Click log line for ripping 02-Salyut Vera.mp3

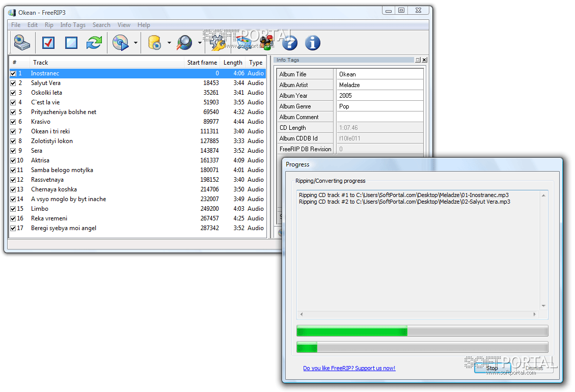404,202
